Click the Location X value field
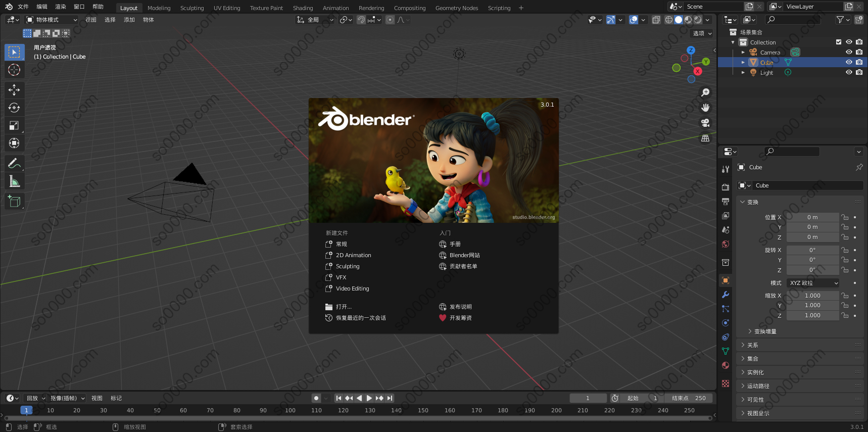Viewport: 868px width, 432px height. coord(812,217)
